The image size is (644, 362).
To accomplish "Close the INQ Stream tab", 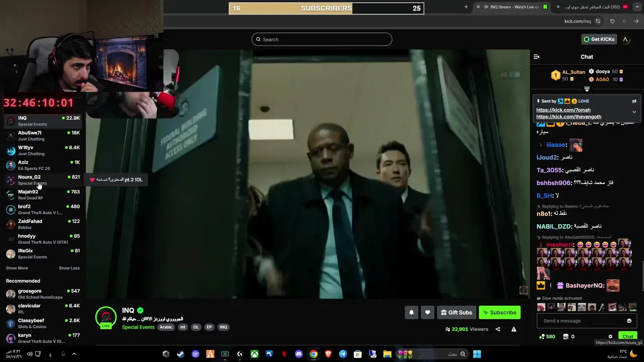I will coord(478,7).
